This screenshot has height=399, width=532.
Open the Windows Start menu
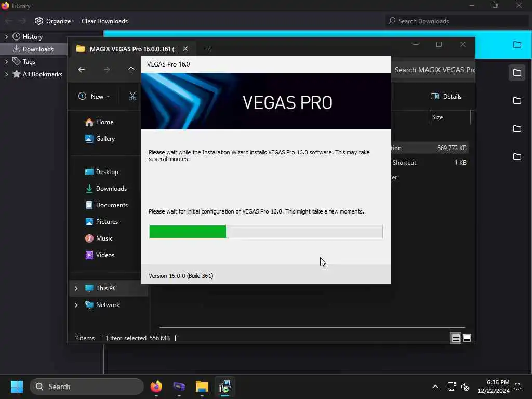[17, 387]
